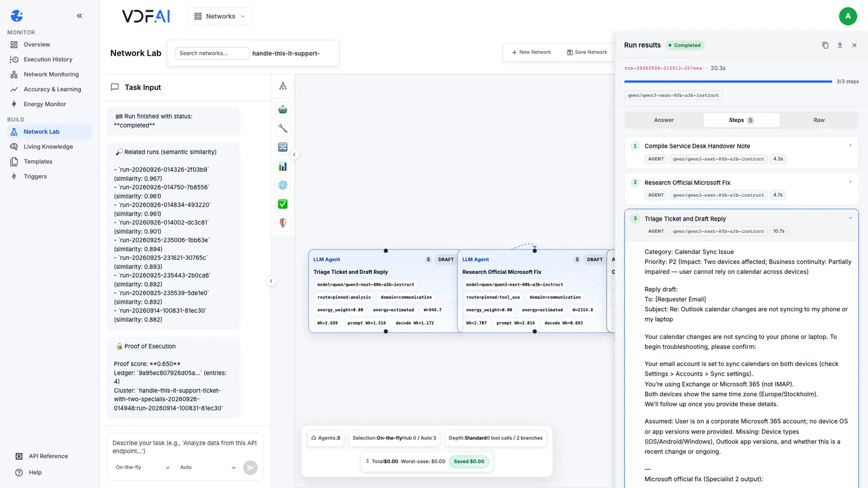The width and height of the screenshot is (868, 488).
Task: Open the On-the-fly selection dropdown
Action: pos(143,467)
